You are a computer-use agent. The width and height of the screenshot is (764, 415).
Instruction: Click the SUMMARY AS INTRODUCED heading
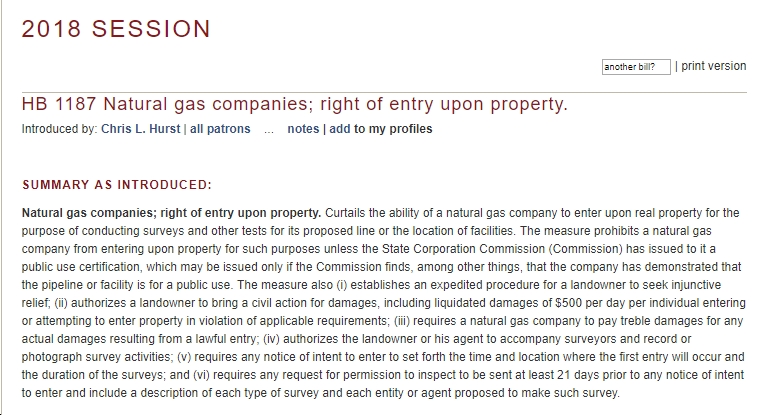point(117,185)
